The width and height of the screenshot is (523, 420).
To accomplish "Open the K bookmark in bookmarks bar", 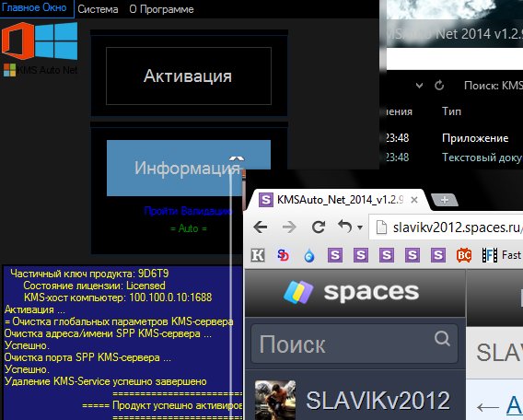I will (x=258, y=255).
